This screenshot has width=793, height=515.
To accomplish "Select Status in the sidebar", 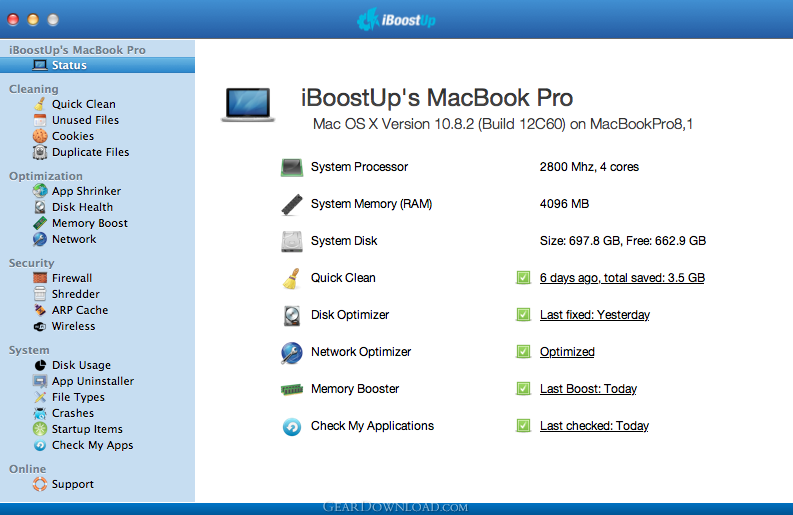I will tap(97, 65).
